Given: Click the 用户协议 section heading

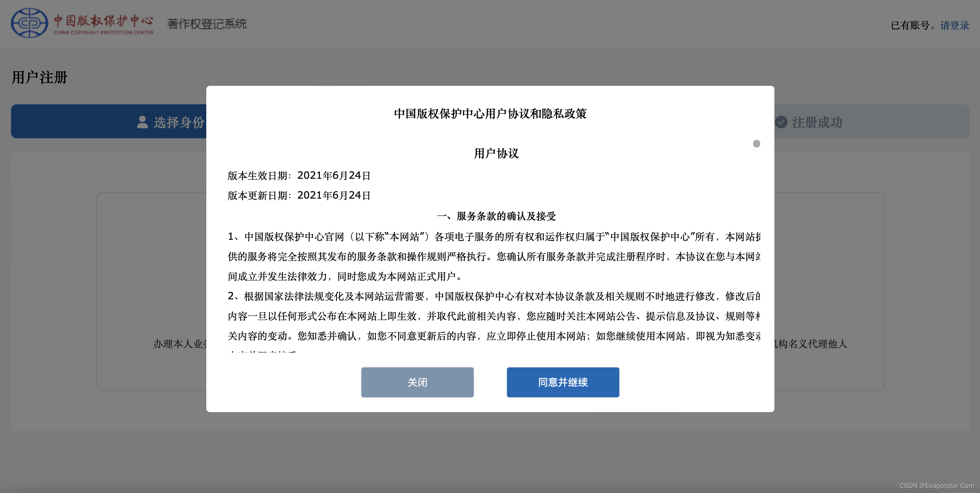Looking at the screenshot, I should tap(496, 153).
